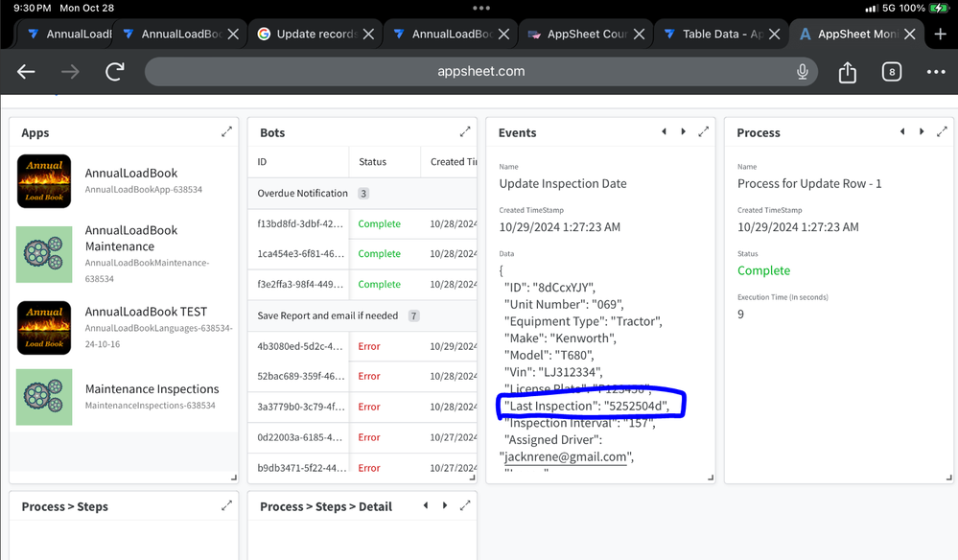The height and width of the screenshot is (560, 958).
Task: Click Process for Update Row - 1 name
Action: coord(809,183)
